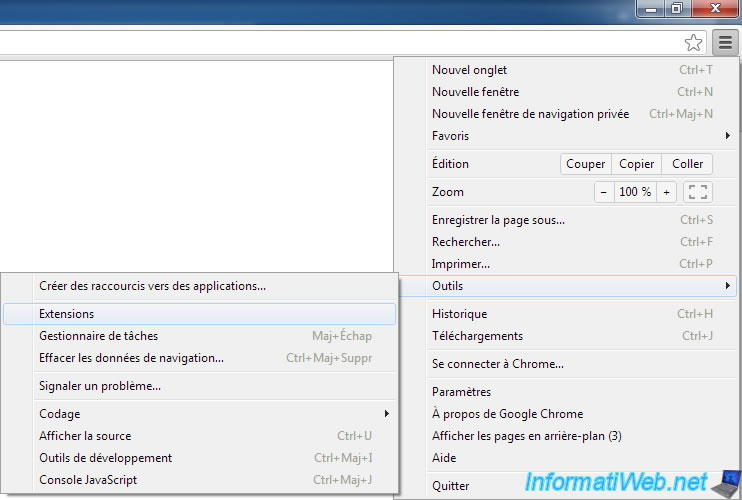The height and width of the screenshot is (500, 742).
Task: Click the Couper button
Action: [585, 164]
